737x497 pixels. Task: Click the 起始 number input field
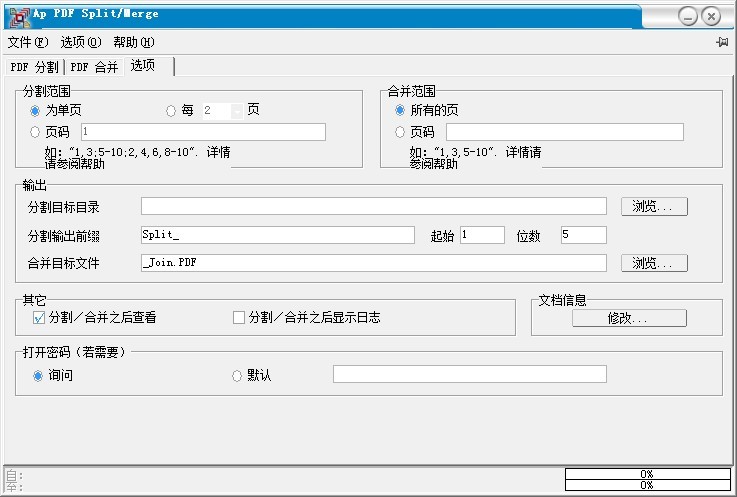[482, 235]
